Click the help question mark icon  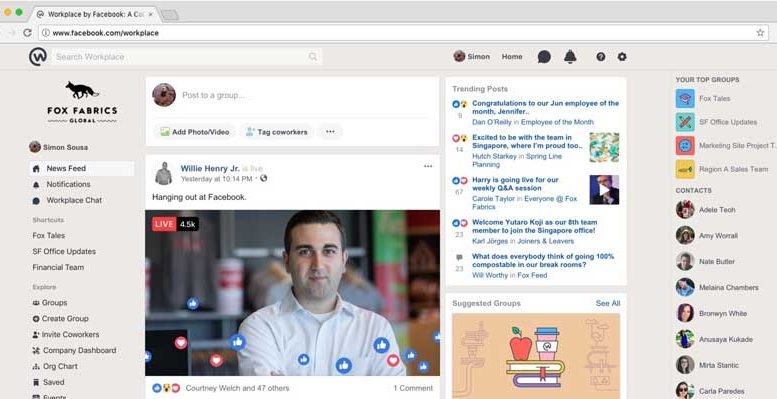click(601, 57)
